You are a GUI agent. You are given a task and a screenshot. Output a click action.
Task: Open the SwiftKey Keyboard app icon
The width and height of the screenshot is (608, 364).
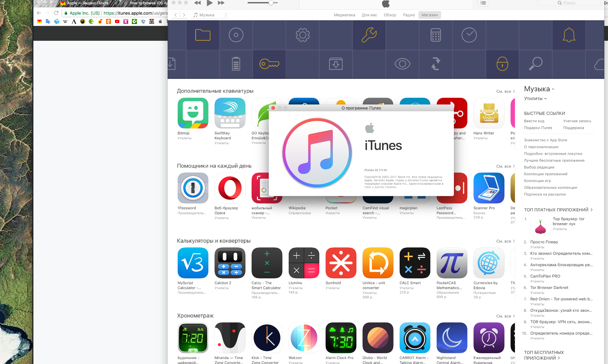point(230,113)
